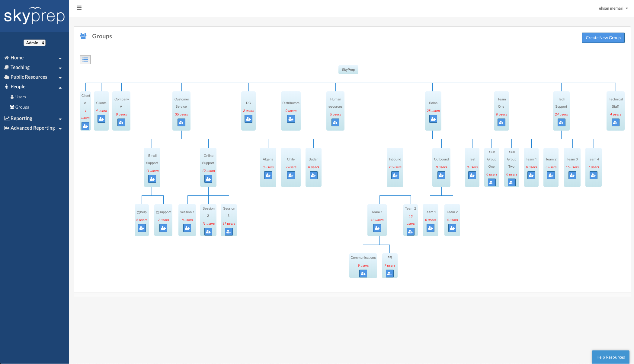This screenshot has width=634, height=364.
Task: Add user to @help group
Action: coord(142,228)
